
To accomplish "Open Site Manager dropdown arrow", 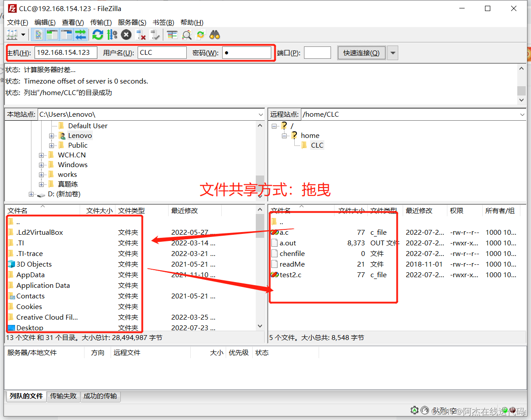I will [24, 34].
